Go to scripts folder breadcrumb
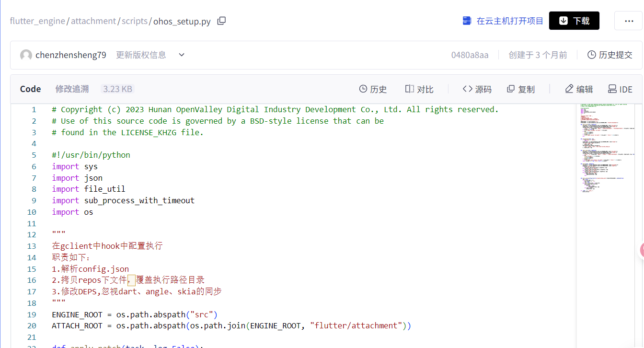This screenshot has height=348, width=644. pos(135,21)
